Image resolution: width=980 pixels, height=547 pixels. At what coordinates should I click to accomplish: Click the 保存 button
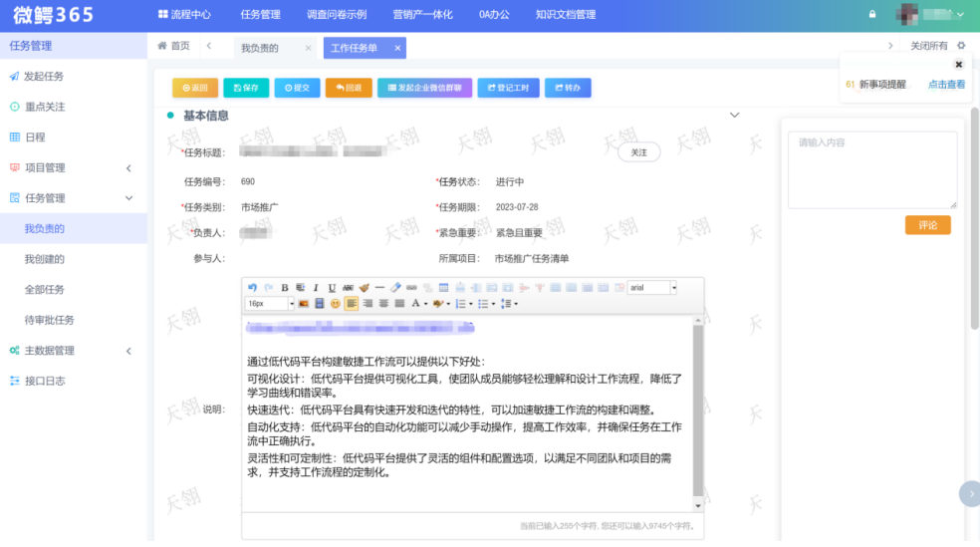pyautogui.click(x=246, y=88)
